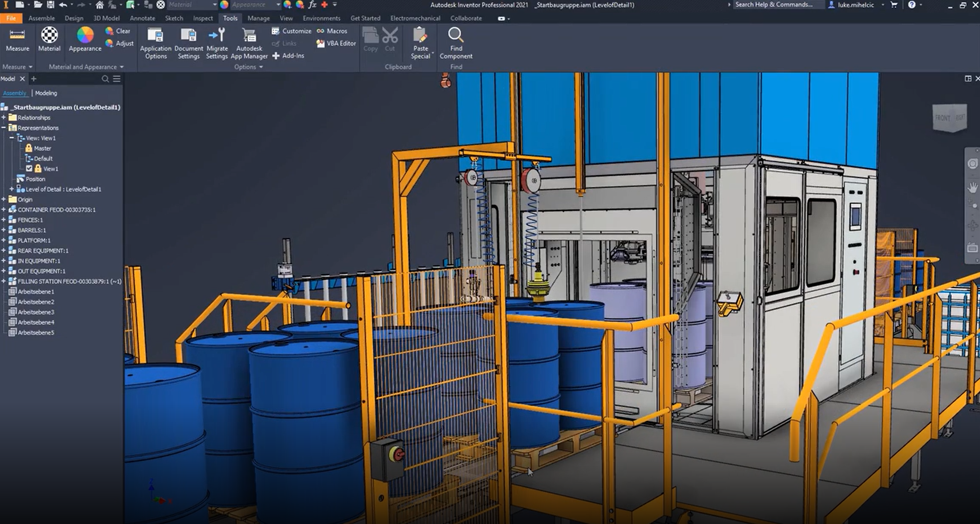
Task: Click the Measure tool icon
Action: click(17, 35)
